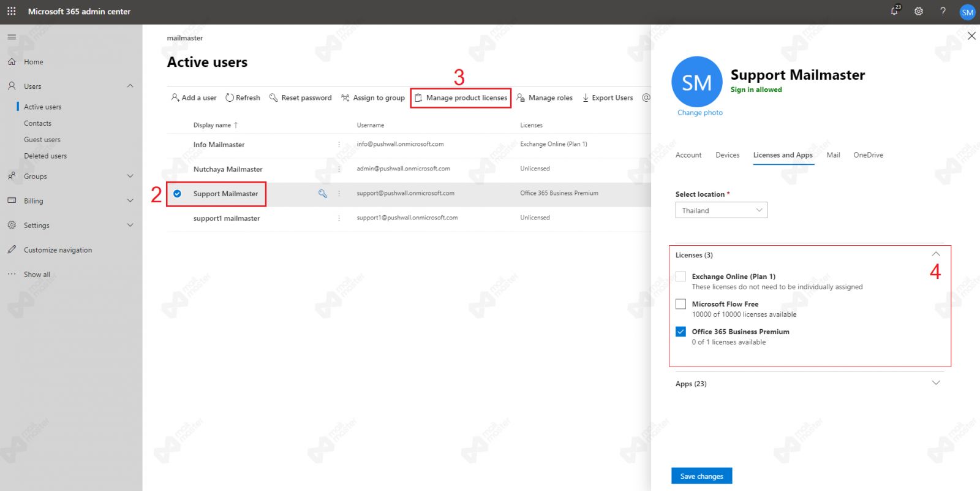
Task: Select the Licenses and Apps tab
Action: (783, 155)
